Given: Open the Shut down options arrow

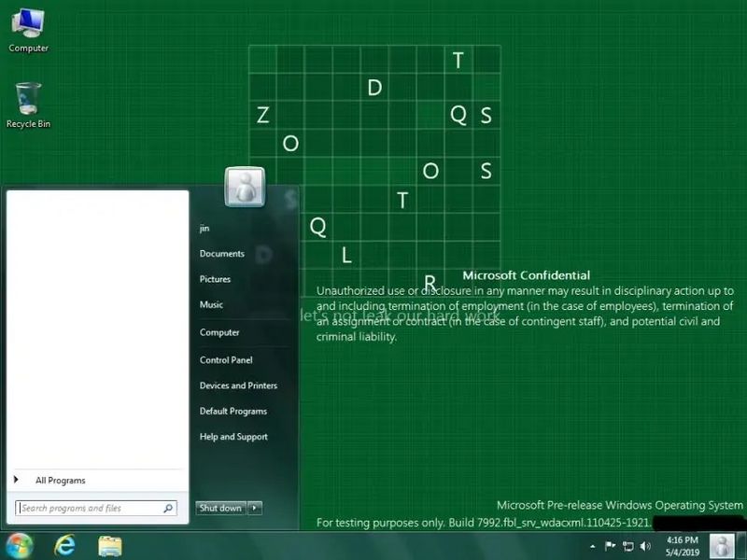Looking at the screenshot, I should 255,508.
